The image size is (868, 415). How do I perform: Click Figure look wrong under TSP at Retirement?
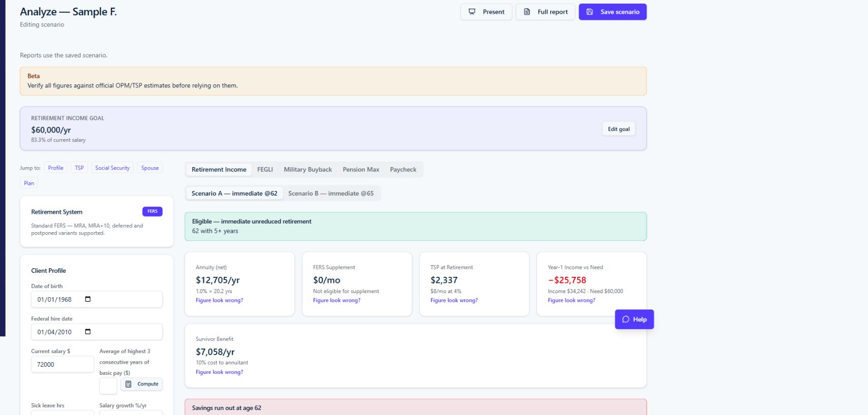(454, 300)
